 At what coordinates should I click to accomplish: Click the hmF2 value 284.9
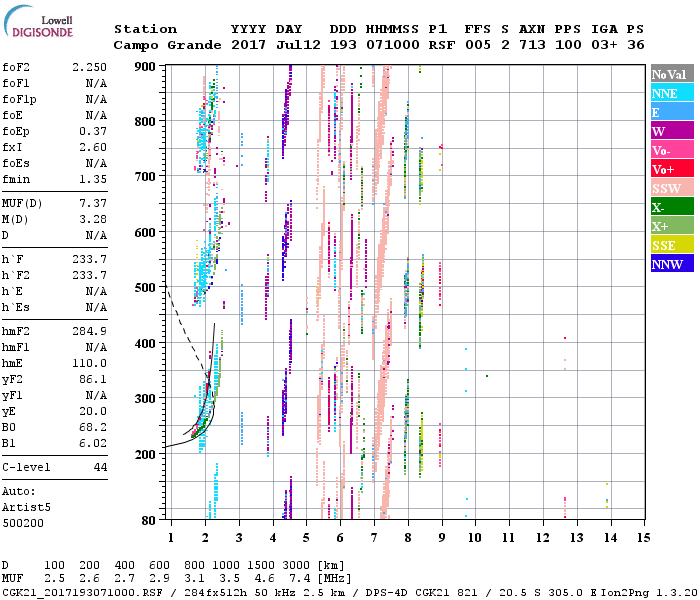pyautogui.click(x=90, y=332)
